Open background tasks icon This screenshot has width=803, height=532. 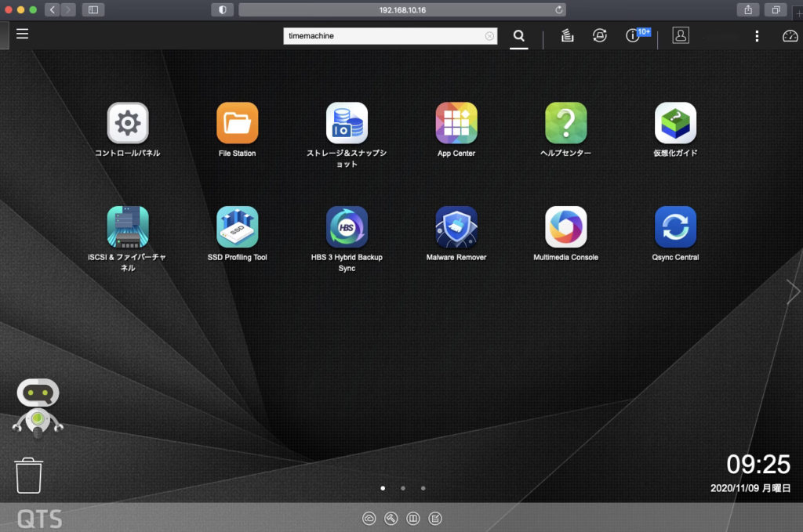(567, 35)
